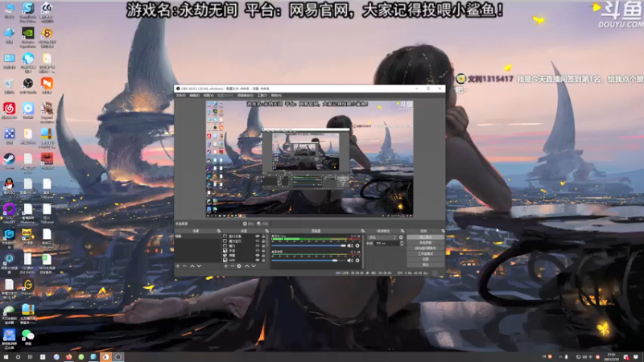Toggle visibility eye of the fourth source
644x362 pixels.
click(258, 250)
